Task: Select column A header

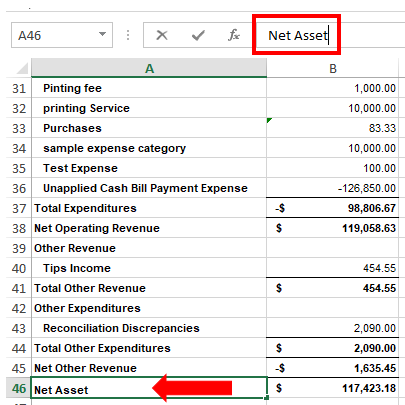Action: pyautogui.click(x=149, y=68)
